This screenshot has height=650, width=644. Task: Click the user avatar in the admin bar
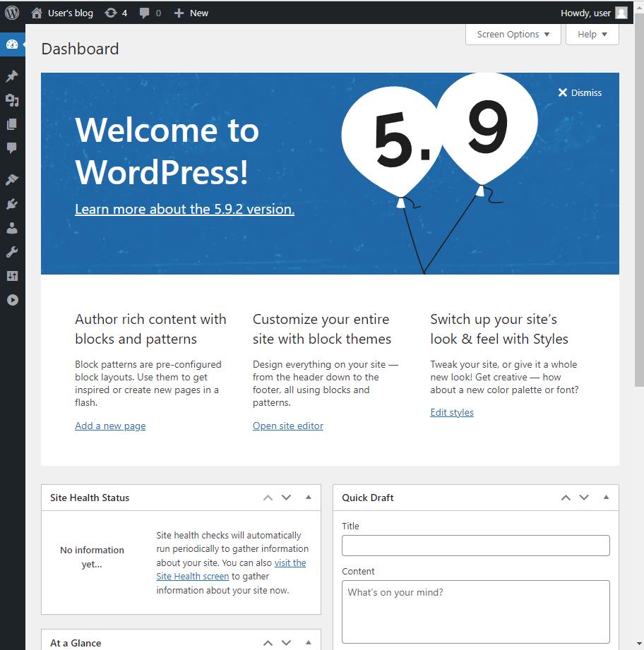pyautogui.click(x=621, y=13)
